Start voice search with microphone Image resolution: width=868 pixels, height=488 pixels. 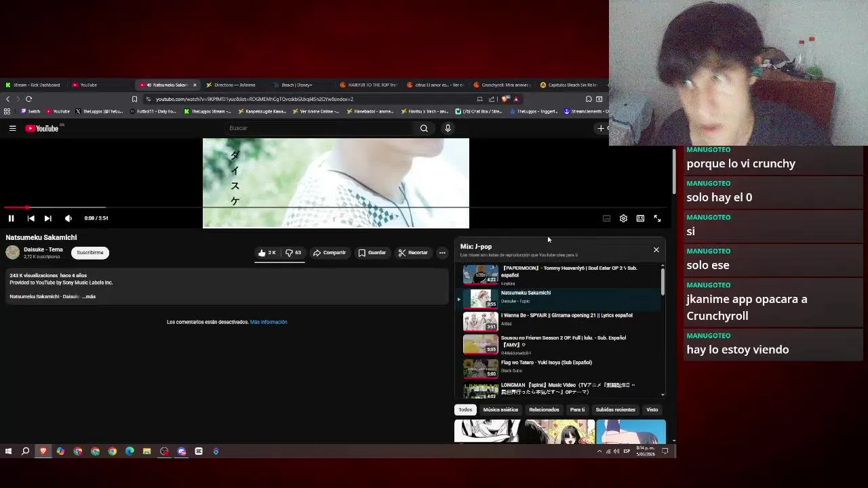(448, 128)
